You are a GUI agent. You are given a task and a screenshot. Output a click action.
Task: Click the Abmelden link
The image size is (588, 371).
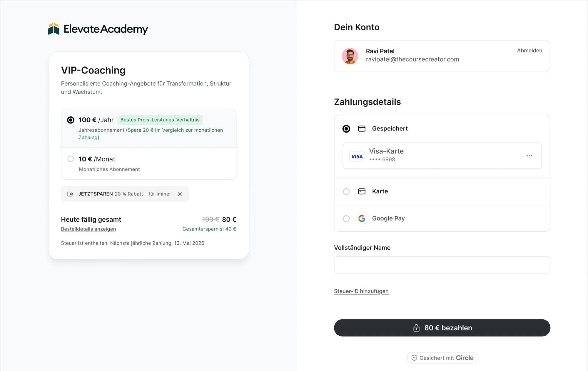(529, 51)
